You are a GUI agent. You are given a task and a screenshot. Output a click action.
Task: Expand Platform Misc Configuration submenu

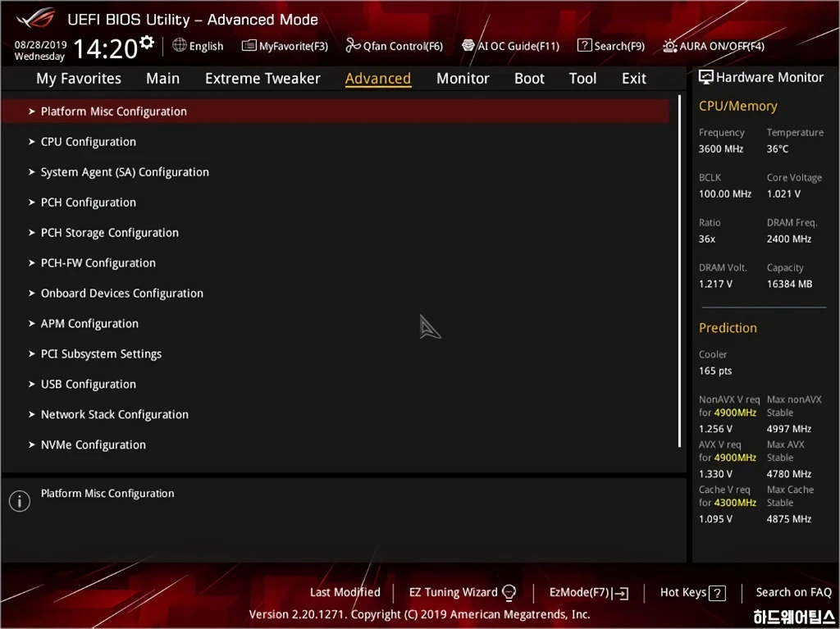click(336, 112)
